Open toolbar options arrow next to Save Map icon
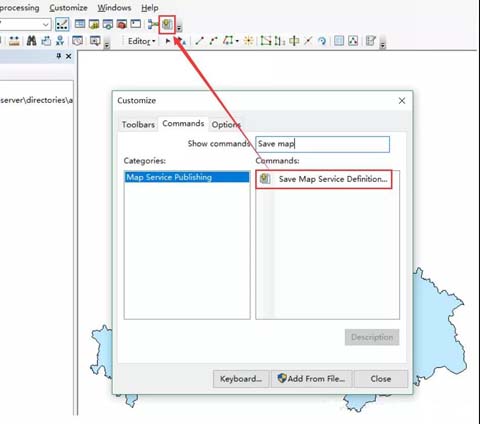This screenshot has height=424, width=480. coord(179,27)
